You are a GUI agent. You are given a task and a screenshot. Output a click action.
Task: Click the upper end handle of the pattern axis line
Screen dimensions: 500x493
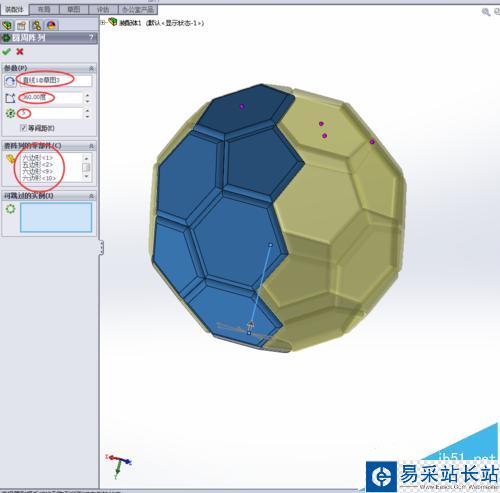tap(271, 245)
